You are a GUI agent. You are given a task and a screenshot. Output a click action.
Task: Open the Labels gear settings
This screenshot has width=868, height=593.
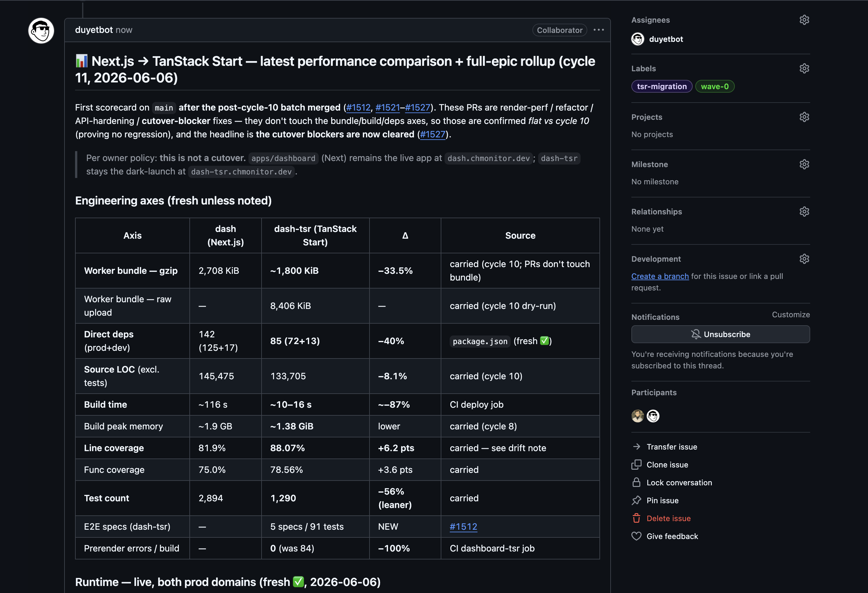(x=804, y=68)
